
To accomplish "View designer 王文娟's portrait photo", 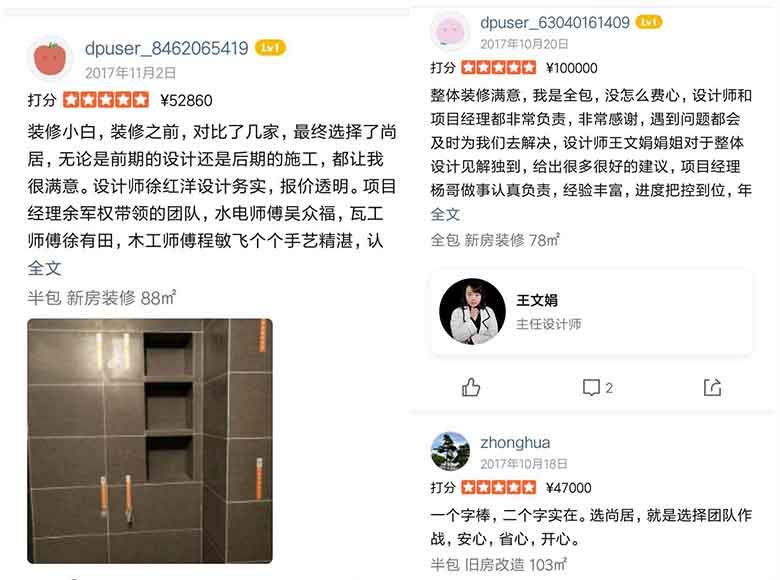I will click(472, 312).
